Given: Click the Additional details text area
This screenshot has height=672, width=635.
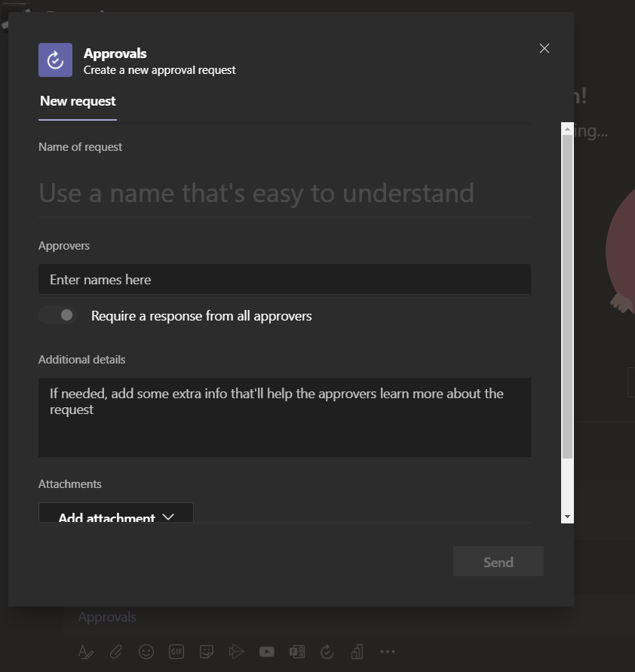Looking at the screenshot, I should pyautogui.click(x=284, y=417).
